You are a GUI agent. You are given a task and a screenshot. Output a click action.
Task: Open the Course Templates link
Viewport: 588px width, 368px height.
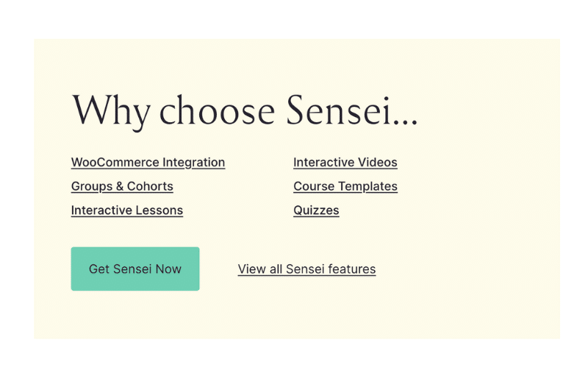(345, 186)
